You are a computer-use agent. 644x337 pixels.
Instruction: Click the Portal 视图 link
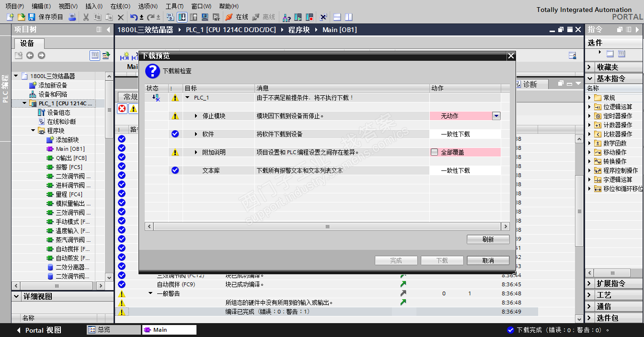coord(39,330)
